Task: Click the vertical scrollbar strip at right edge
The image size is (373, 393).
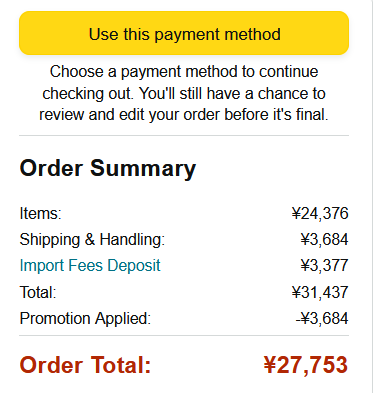Action: coord(370,196)
